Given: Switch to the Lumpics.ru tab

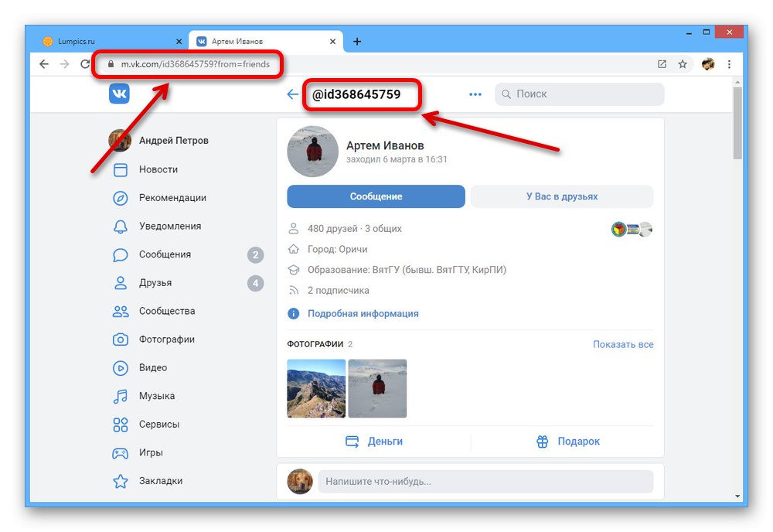Looking at the screenshot, I should pos(112,42).
